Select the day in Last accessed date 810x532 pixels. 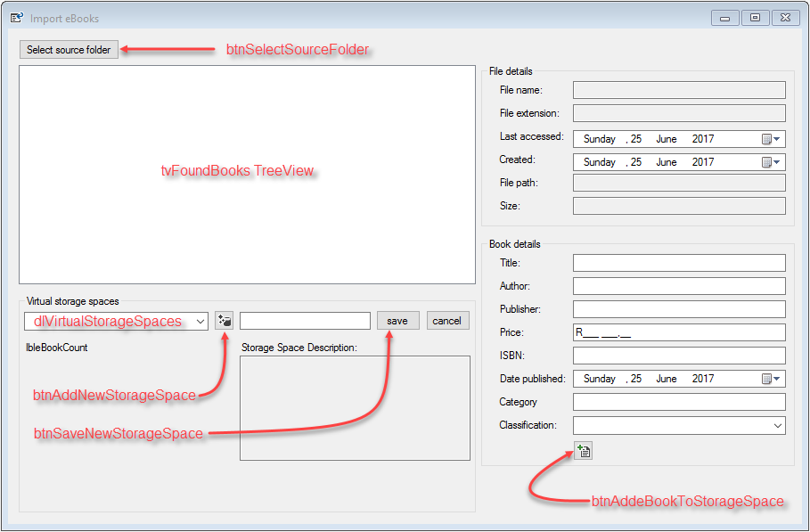point(636,139)
